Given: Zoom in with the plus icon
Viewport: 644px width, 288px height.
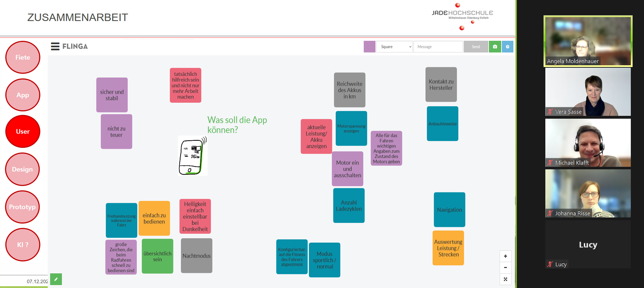Looking at the screenshot, I should click(x=505, y=256).
